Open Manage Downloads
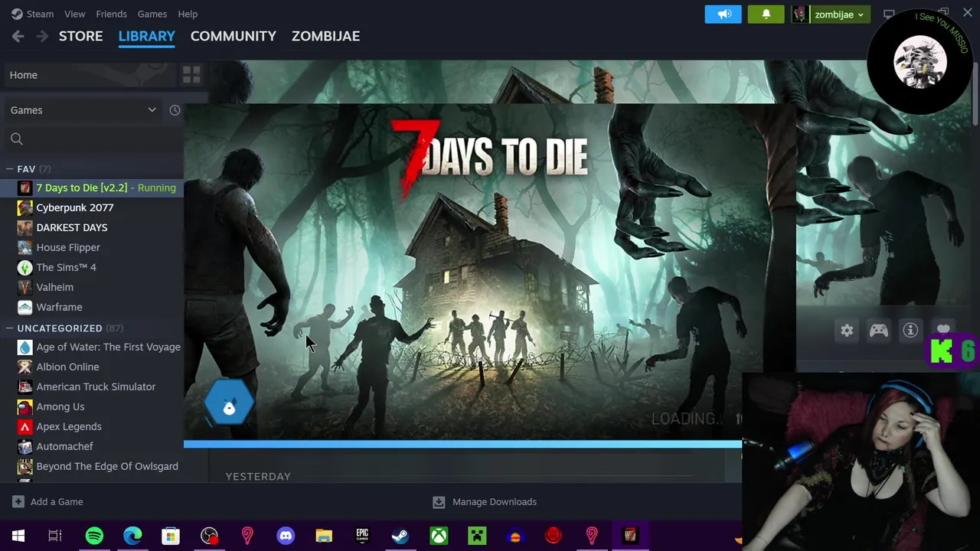Screen dimensions: 980x551 tap(485, 502)
